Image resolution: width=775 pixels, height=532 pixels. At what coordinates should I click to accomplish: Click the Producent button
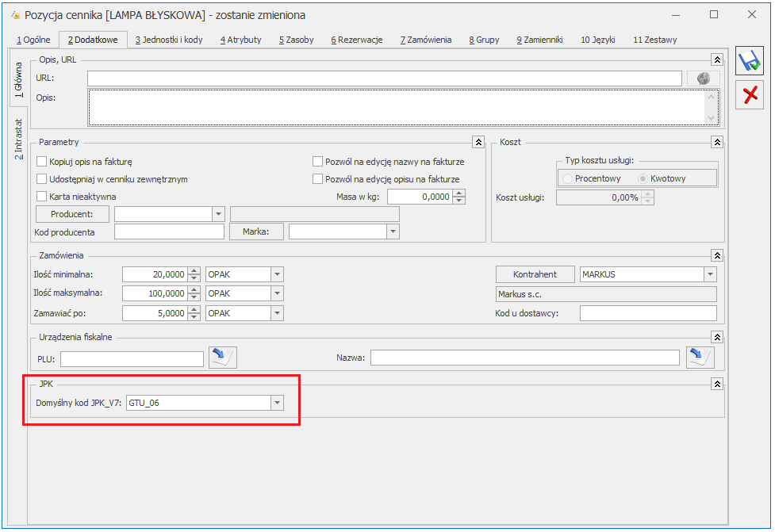tap(72, 214)
